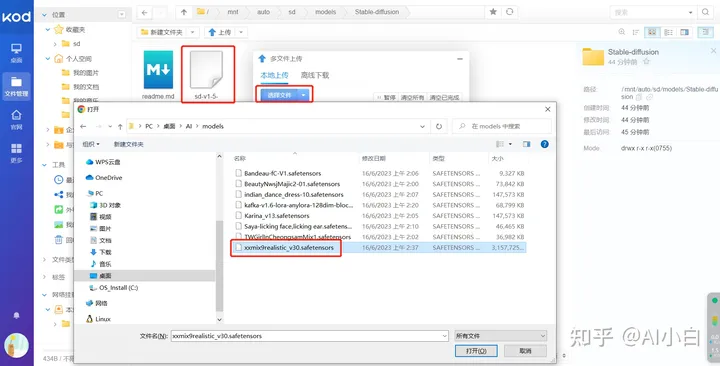
Task: Minimize the 多文件上传 panel
Action: [x=460, y=59]
